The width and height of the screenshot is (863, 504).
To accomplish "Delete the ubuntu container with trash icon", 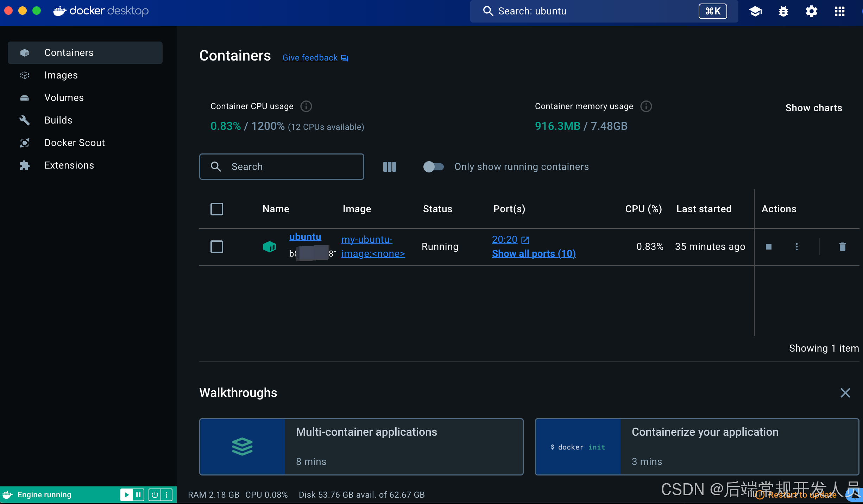I will click(x=843, y=247).
